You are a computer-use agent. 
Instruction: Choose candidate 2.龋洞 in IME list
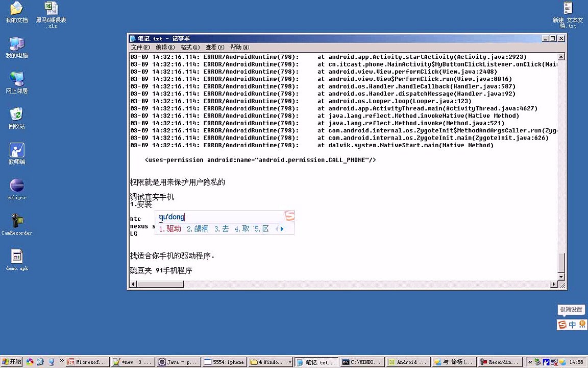coord(197,228)
